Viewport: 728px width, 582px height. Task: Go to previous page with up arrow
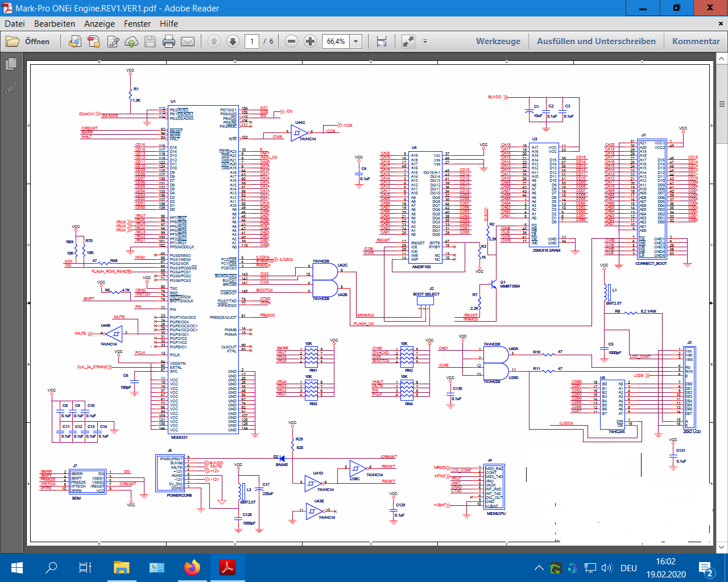[214, 41]
